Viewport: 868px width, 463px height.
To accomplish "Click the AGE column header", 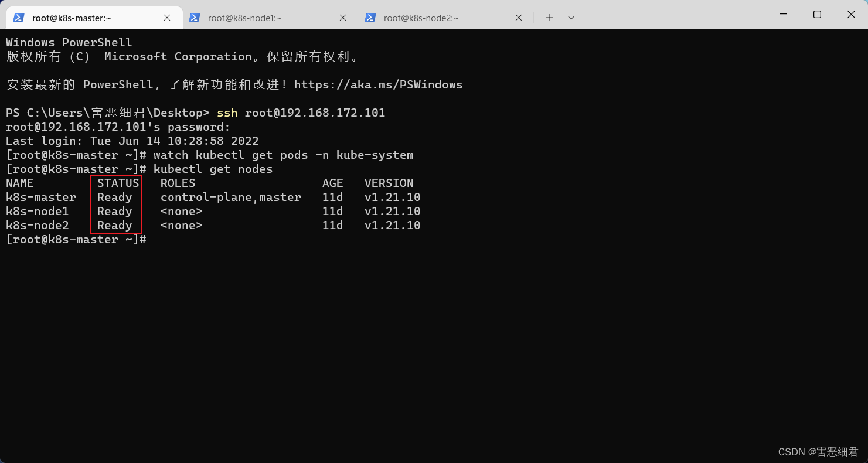I will (333, 183).
